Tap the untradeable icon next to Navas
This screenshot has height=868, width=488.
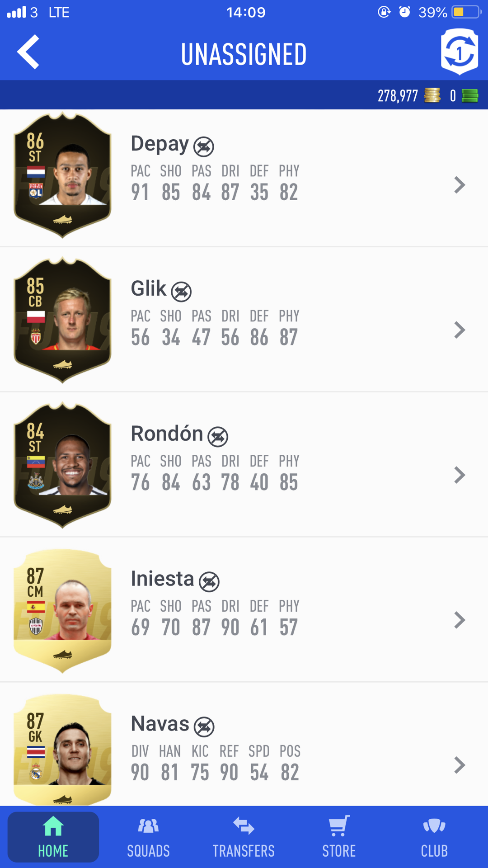pyautogui.click(x=204, y=727)
